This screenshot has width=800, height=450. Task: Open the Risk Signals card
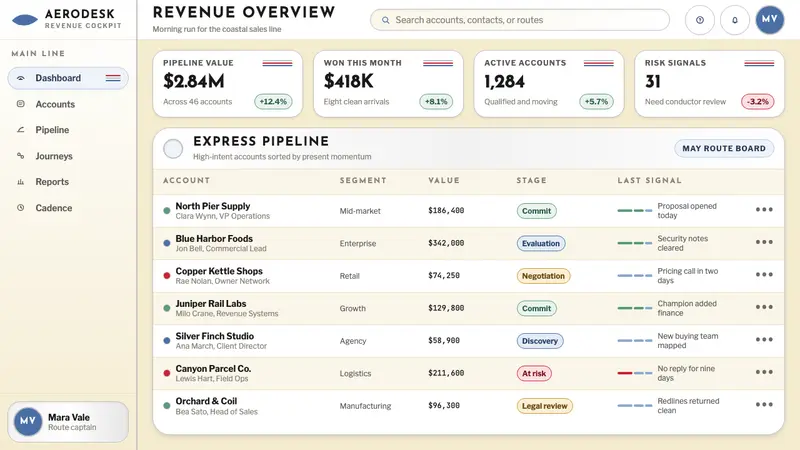tap(709, 84)
